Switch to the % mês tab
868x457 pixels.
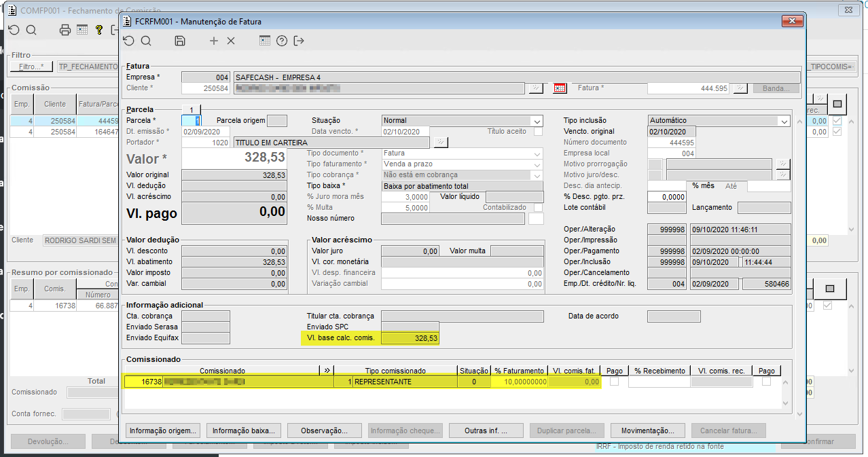[703, 186]
